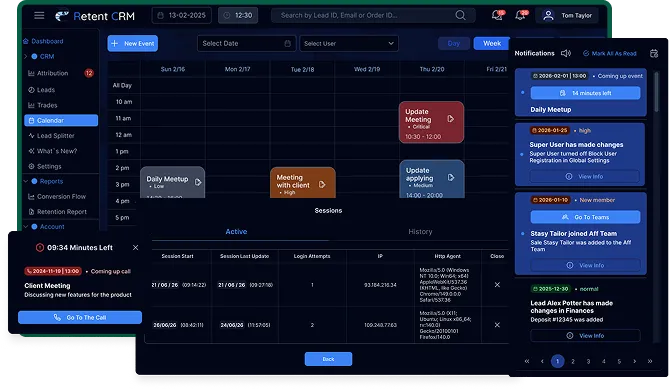Dismiss the 09:34 Minutes Left popup
This screenshot has height=389, width=670.
135,248
